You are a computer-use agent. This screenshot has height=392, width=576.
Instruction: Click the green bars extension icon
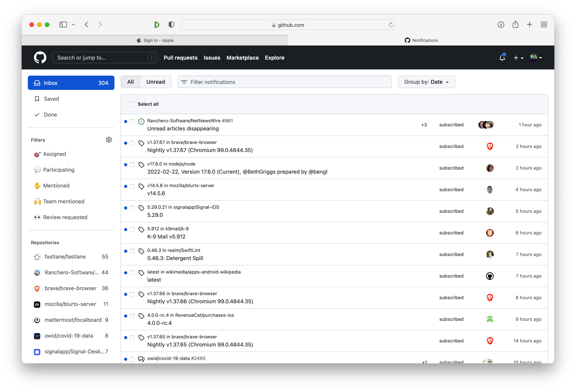tap(157, 24)
